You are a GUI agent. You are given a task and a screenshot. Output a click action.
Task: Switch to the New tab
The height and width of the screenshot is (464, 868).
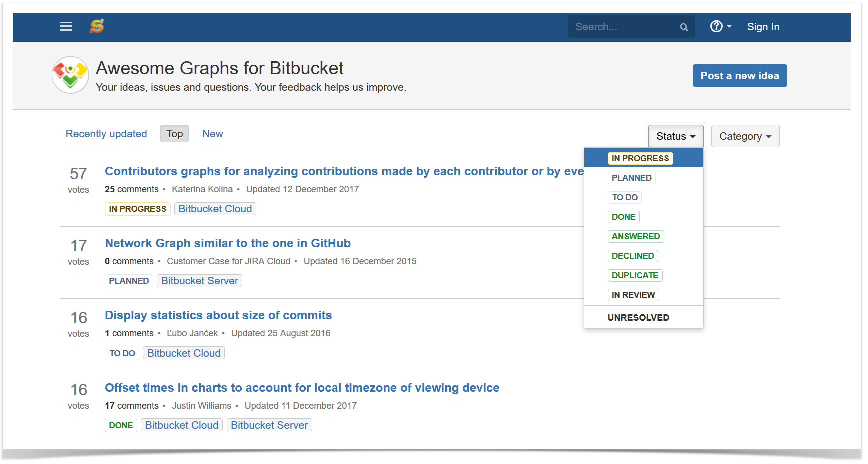[212, 134]
